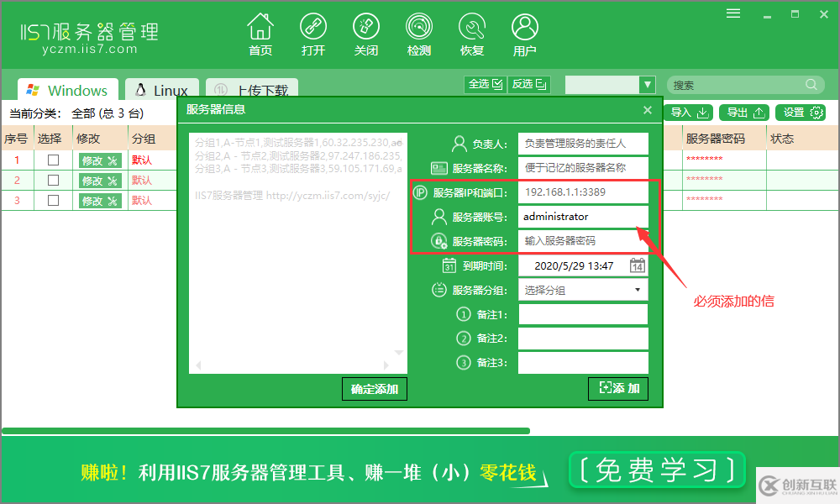The height and width of the screenshot is (504, 840).
Task: Open the 服务器分组 group dropdown
Action: [582, 290]
